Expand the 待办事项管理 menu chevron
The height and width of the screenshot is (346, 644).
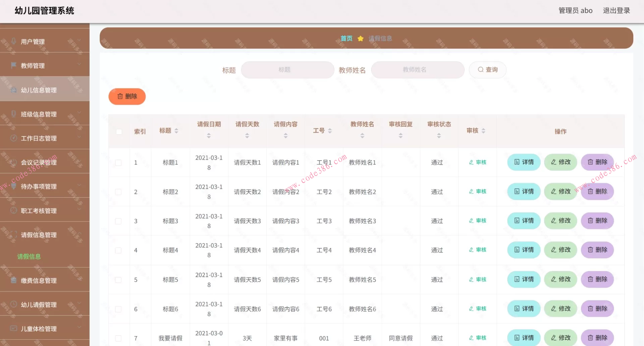(x=79, y=185)
